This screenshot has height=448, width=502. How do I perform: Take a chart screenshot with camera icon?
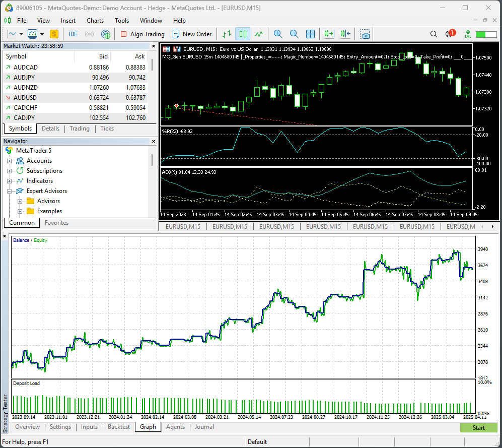[365, 34]
